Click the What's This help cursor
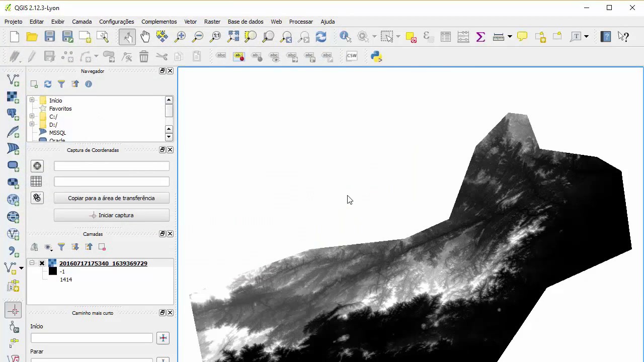This screenshot has width=644, height=362. (624, 37)
